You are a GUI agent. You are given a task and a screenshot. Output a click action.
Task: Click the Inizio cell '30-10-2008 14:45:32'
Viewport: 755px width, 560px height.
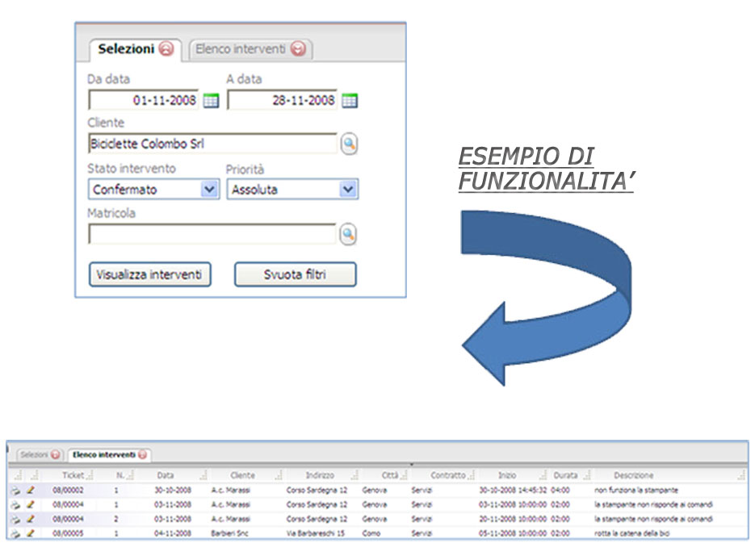[x=513, y=491]
